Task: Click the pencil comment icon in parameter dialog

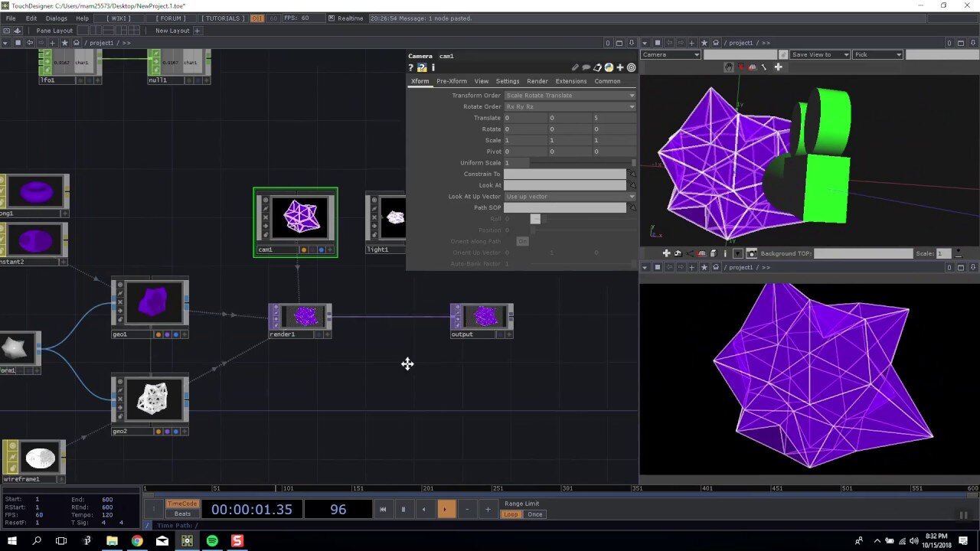Action: [x=575, y=67]
